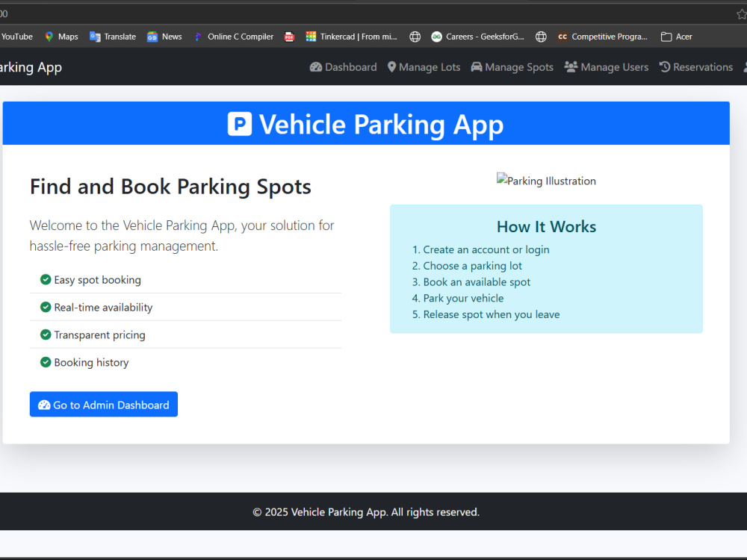Click the 2025 copyright footer text

click(x=366, y=512)
